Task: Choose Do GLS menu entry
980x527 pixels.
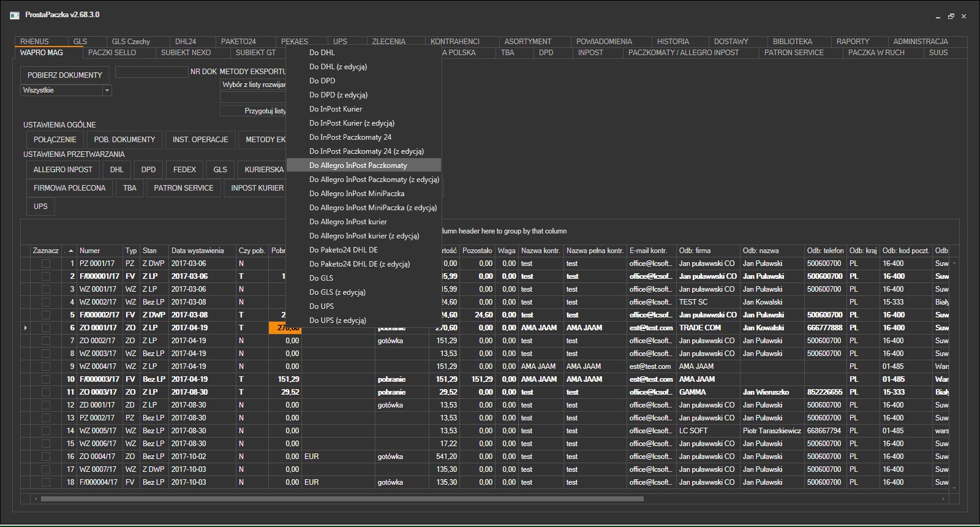Action: click(x=364, y=278)
